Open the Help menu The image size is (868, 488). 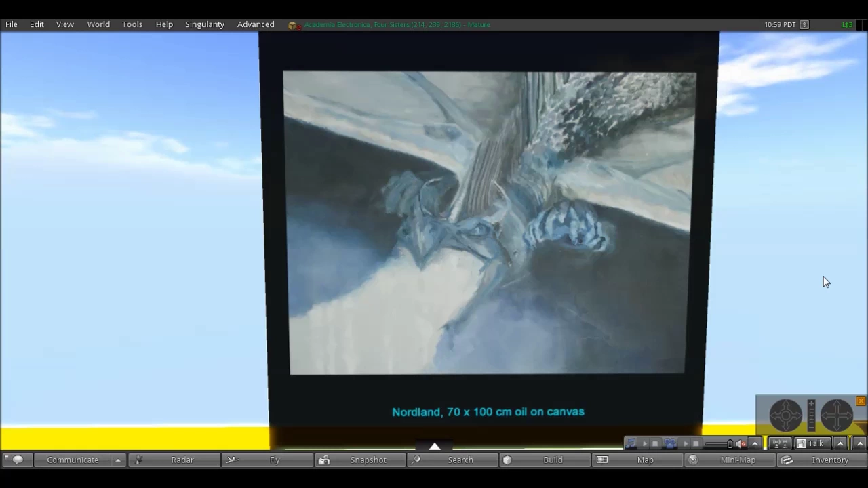click(164, 24)
